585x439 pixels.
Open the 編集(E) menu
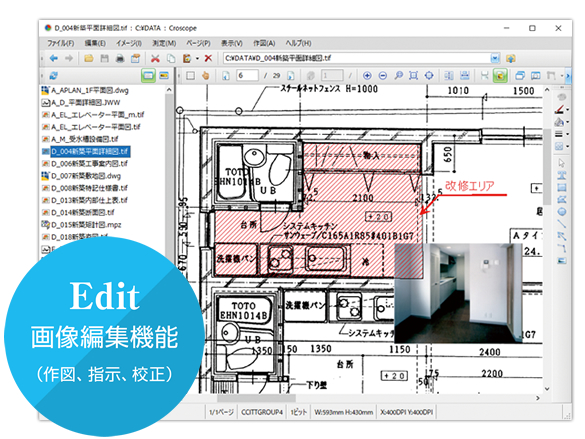[95, 43]
